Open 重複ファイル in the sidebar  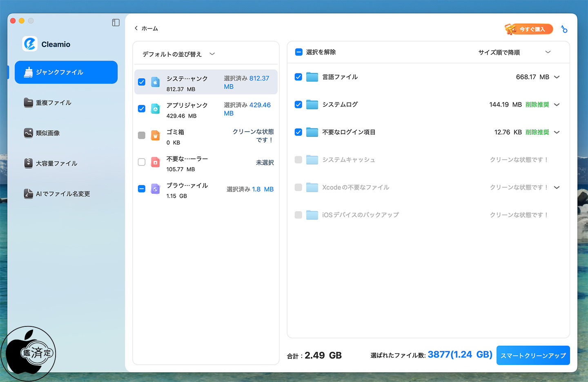pyautogui.click(x=53, y=103)
